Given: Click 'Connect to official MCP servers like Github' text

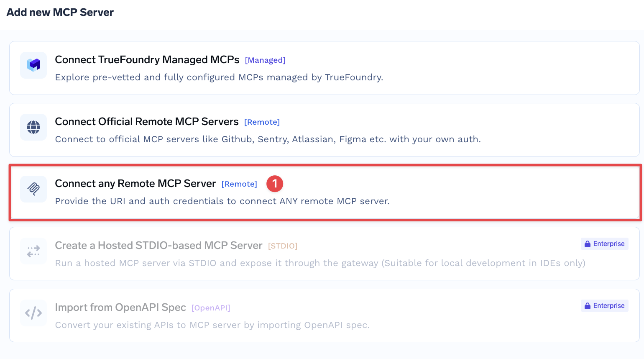Looking at the screenshot, I should click(268, 139).
